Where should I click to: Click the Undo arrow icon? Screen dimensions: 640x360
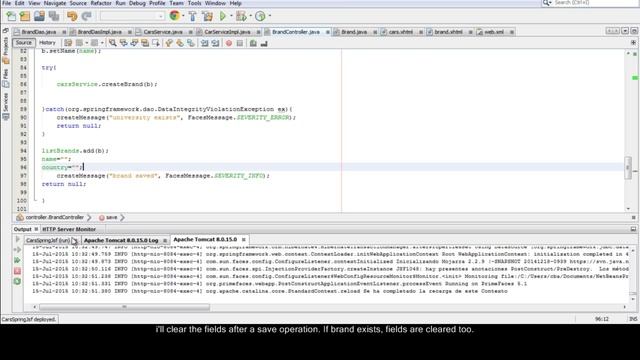(72, 16)
